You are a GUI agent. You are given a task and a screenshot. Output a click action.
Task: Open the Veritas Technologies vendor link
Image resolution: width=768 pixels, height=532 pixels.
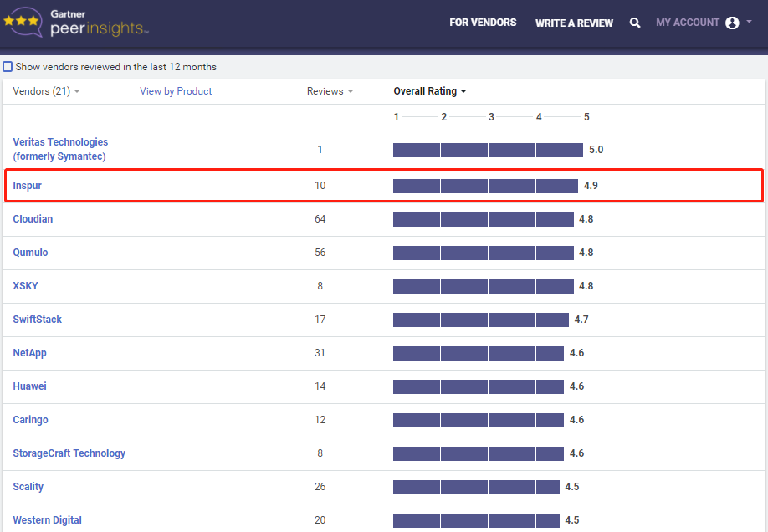[60, 149]
